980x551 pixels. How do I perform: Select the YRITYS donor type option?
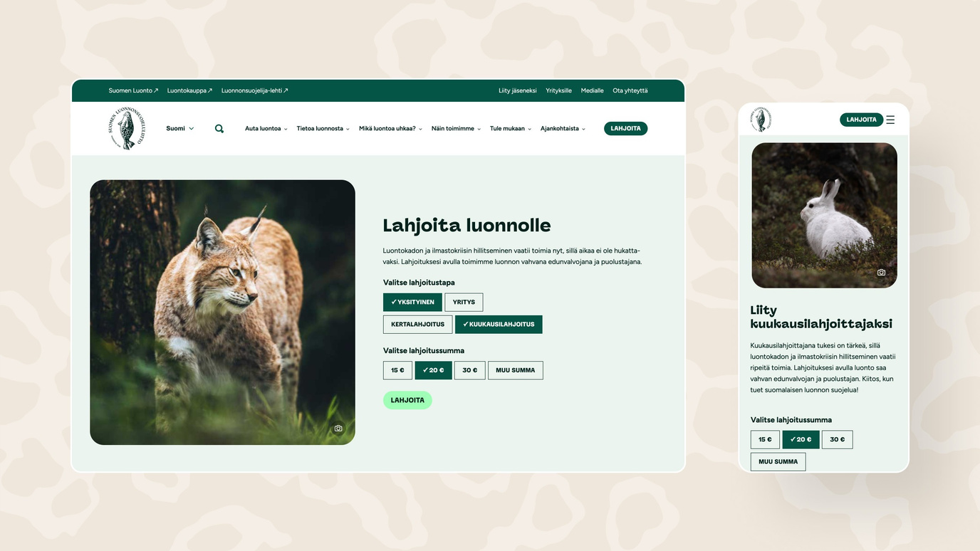[464, 302]
